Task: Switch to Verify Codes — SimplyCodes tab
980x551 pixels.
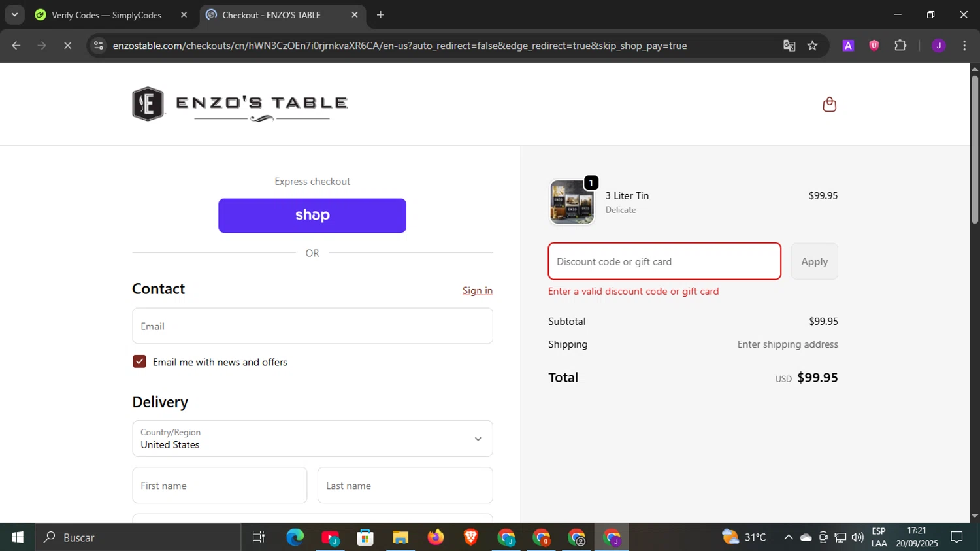Action: tap(106, 15)
